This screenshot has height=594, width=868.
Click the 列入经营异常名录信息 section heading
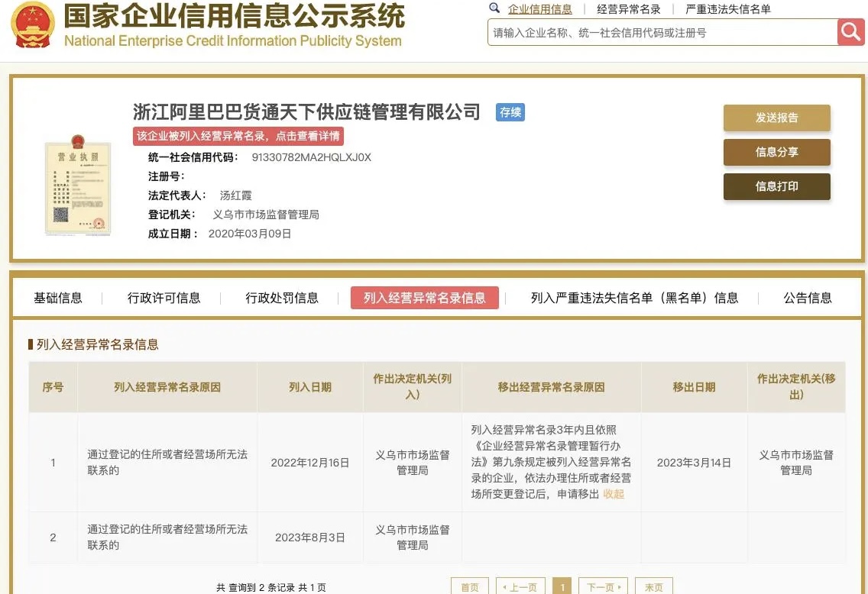[x=98, y=344]
